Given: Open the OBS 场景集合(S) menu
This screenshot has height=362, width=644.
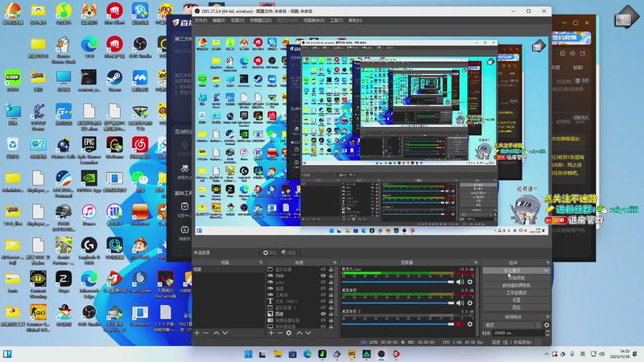Looking at the screenshot, I should coord(314,21).
